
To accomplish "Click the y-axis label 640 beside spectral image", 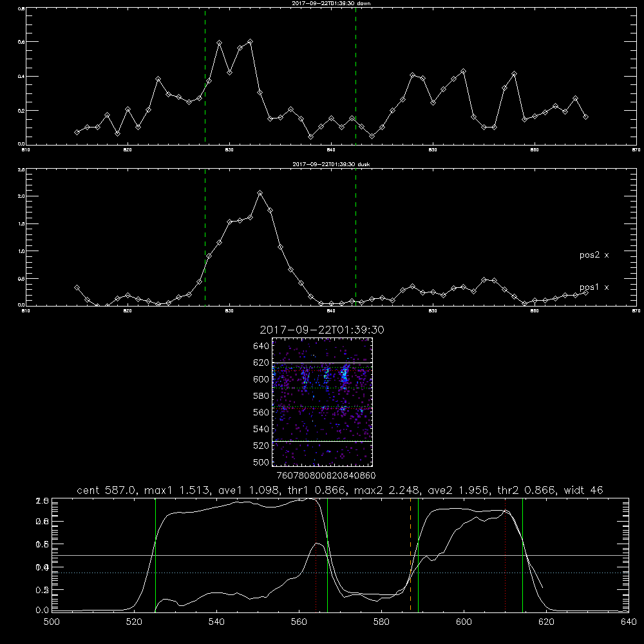I will (261, 346).
